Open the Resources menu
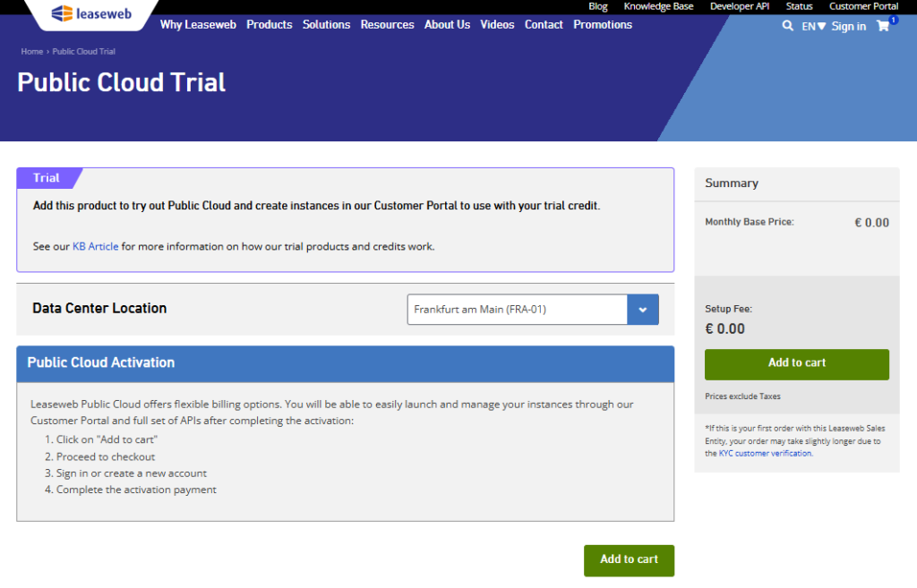This screenshot has width=917, height=588. pyautogui.click(x=387, y=24)
